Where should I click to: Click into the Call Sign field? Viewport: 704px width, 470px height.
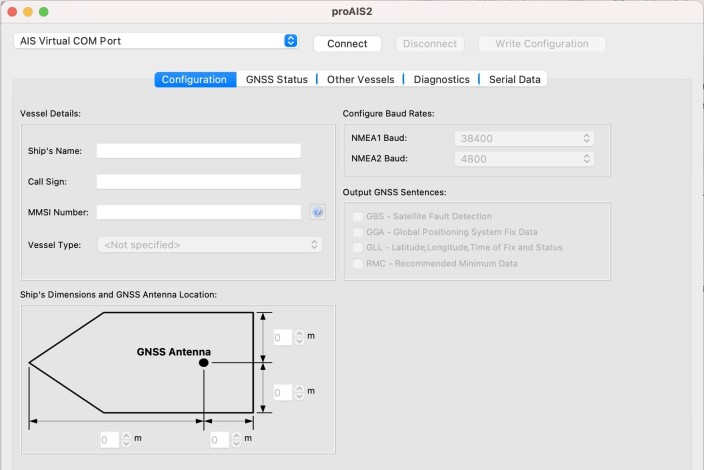pyautogui.click(x=198, y=181)
